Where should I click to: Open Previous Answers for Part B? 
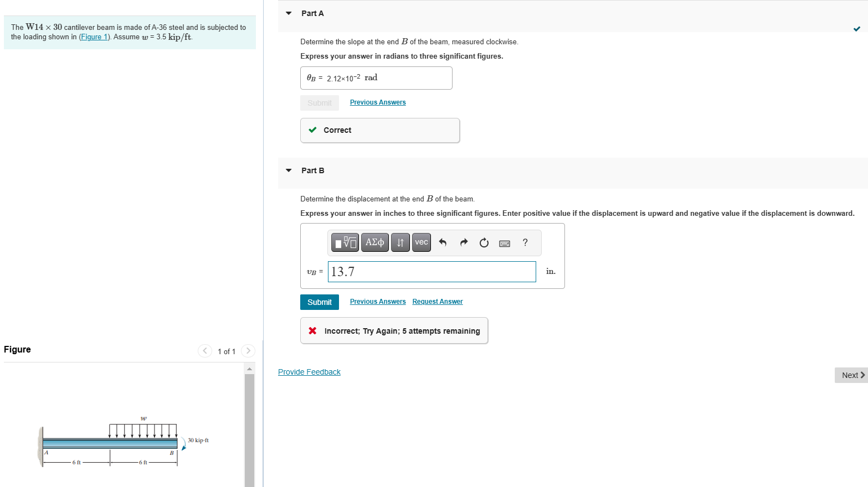[378, 302]
